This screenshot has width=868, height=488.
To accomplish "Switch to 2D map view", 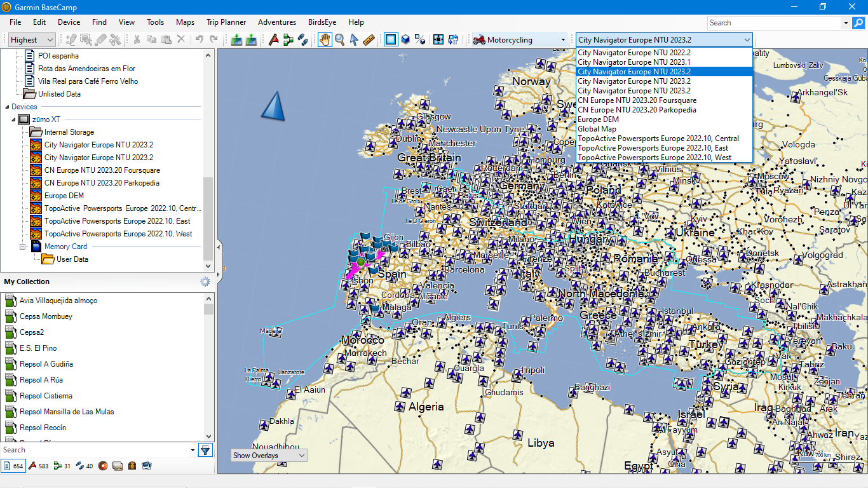I will click(391, 39).
